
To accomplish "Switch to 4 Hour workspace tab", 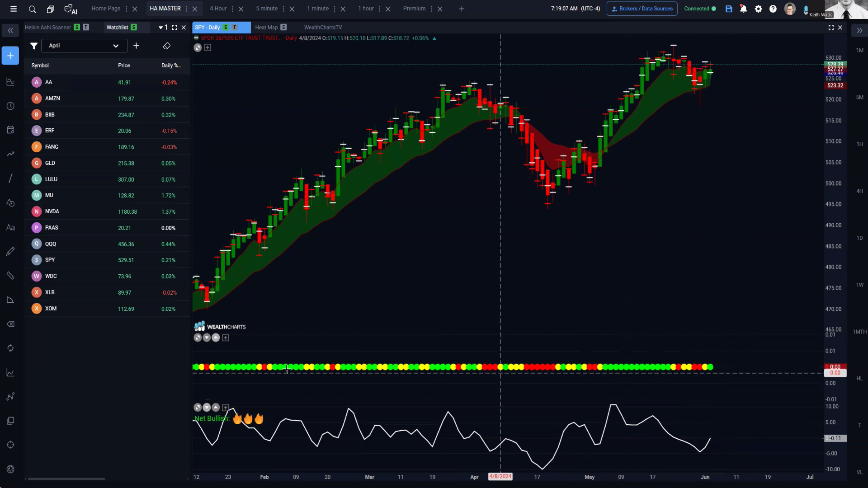I will (218, 9).
